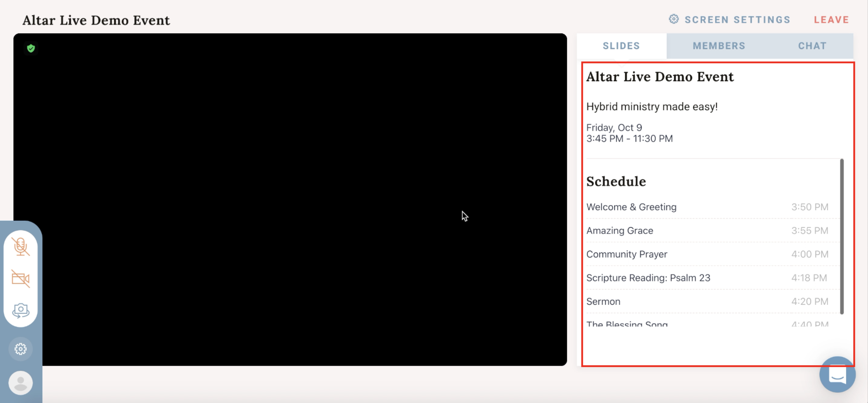
Task: Open the user profile avatar
Action: [21, 383]
